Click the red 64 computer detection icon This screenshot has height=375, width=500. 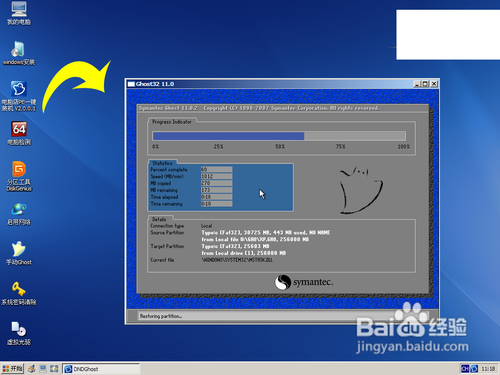click(19, 133)
